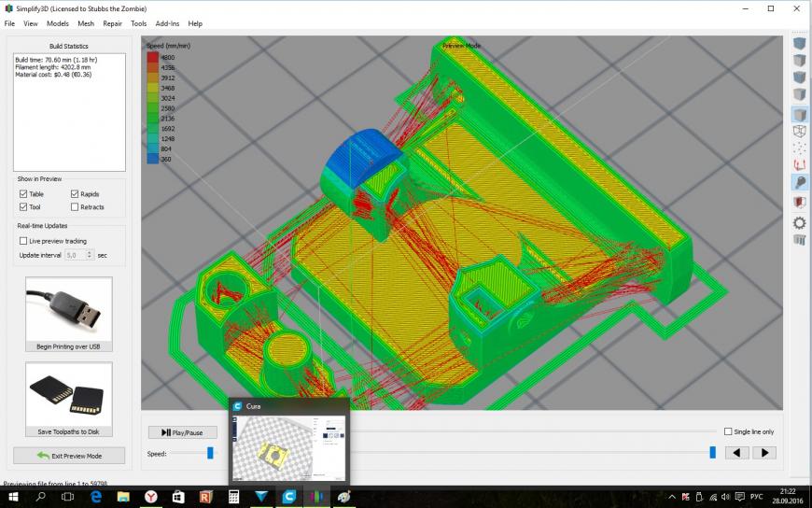Image resolution: width=812 pixels, height=508 pixels.
Task: Open the Windows Start menu
Action: [x=13, y=497]
